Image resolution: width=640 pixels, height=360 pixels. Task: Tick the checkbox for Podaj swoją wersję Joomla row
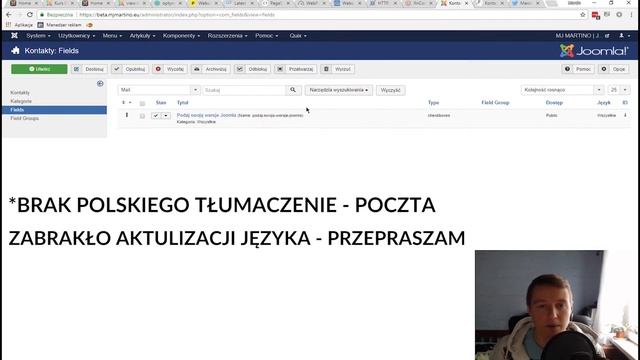pyautogui.click(x=142, y=116)
